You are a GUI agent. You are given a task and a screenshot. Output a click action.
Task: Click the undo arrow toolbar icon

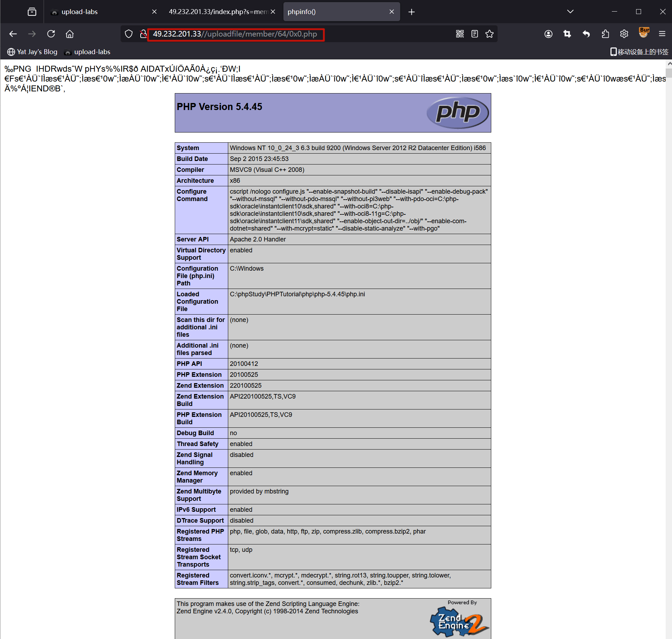pos(586,34)
